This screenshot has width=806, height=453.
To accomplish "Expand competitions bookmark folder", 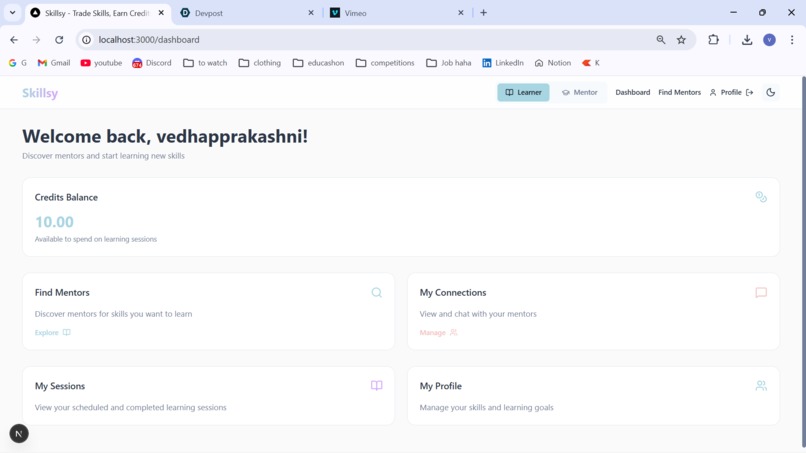I will (385, 63).
